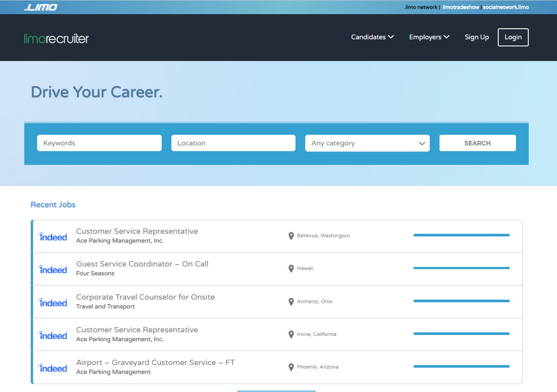Click the Recent Jobs heading
This screenshot has height=392, width=557.
pyautogui.click(x=53, y=205)
